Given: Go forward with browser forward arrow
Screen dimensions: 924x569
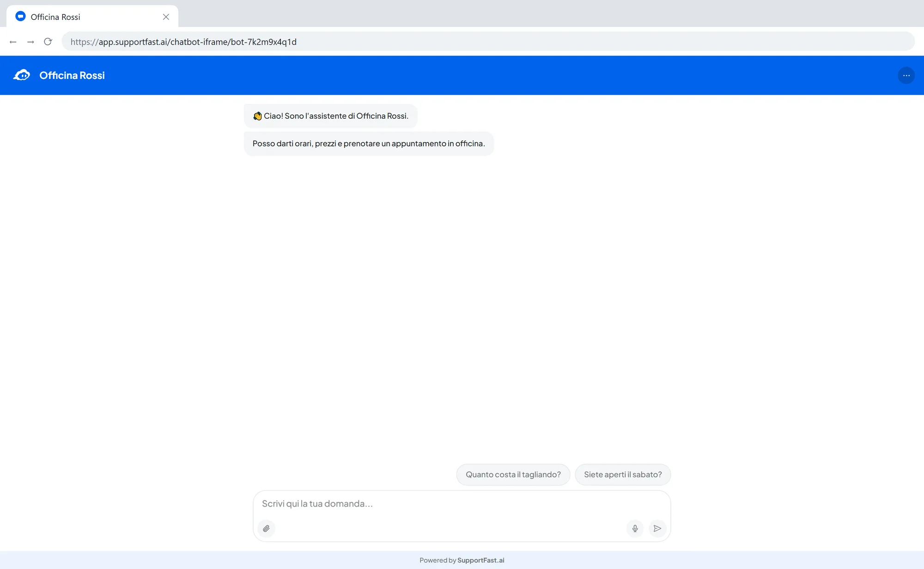Looking at the screenshot, I should [30, 42].
